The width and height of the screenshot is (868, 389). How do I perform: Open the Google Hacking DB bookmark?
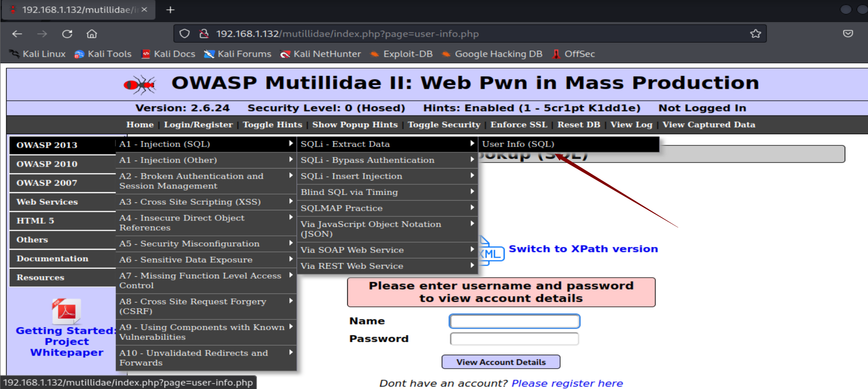click(492, 54)
